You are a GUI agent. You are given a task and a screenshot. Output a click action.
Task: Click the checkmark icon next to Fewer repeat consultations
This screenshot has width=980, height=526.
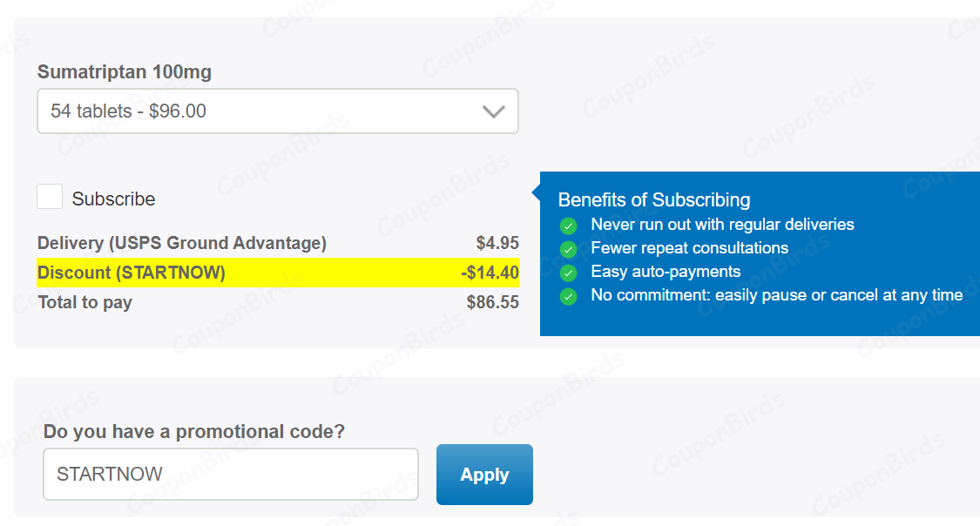[x=568, y=249]
